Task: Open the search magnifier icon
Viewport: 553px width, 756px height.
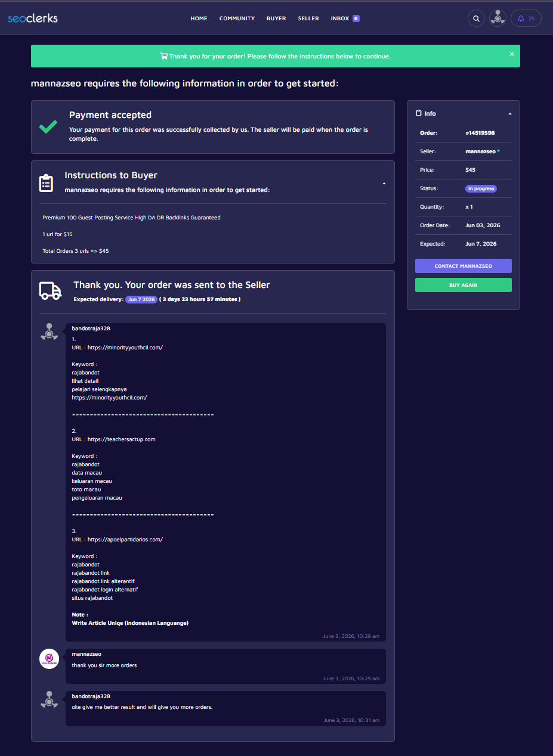Action: (x=476, y=18)
